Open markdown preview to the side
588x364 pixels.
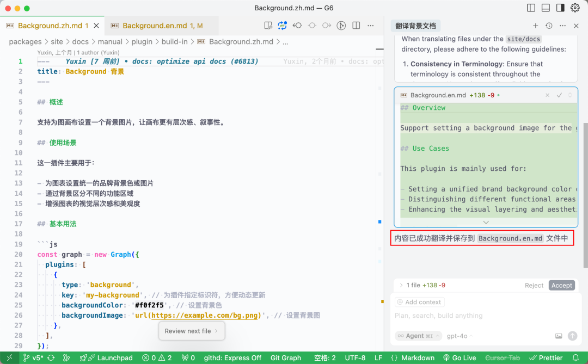tap(268, 26)
